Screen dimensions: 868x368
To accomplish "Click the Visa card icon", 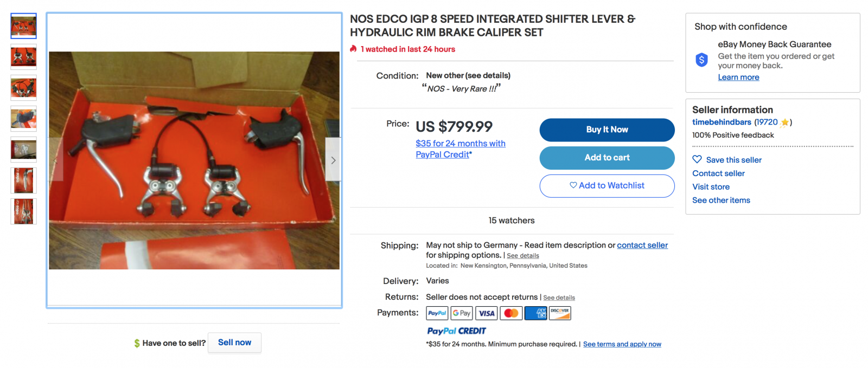I will point(487,313).
